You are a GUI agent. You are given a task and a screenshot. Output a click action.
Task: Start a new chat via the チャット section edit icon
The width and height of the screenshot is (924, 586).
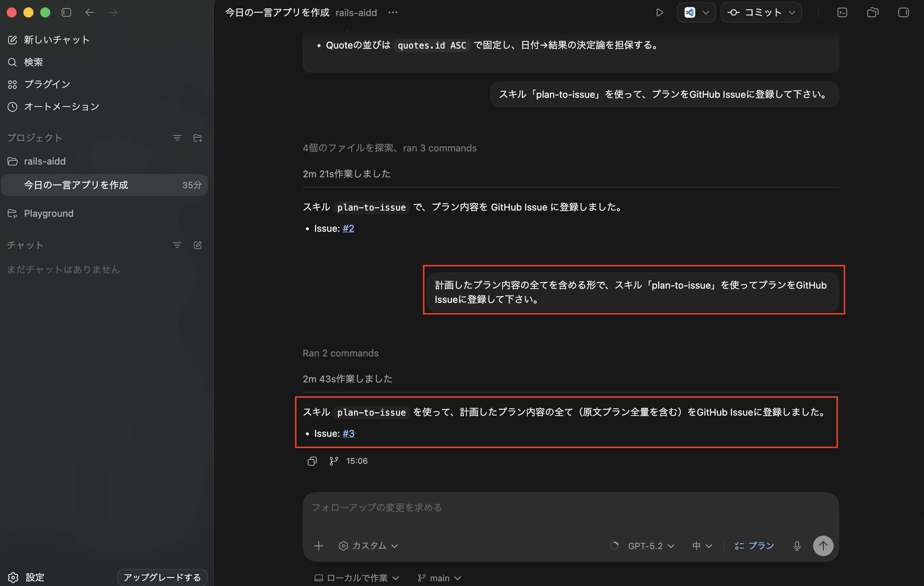[198, 245]
